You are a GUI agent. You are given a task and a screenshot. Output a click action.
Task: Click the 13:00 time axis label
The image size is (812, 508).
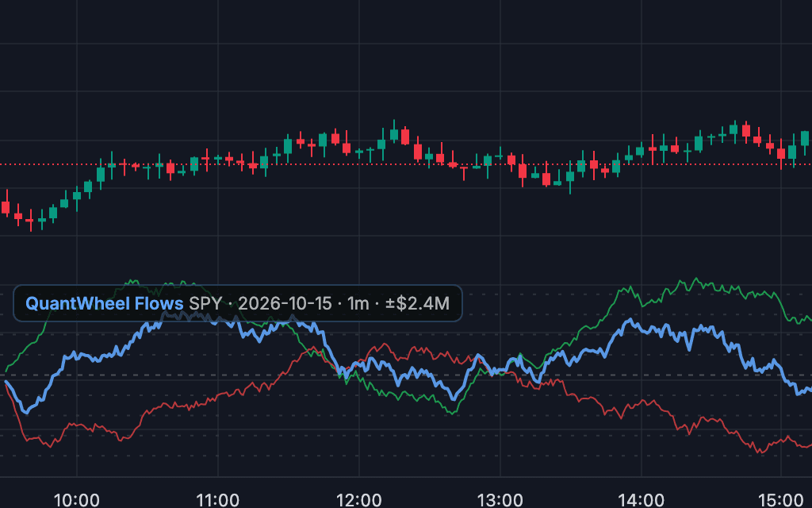pos(500,500)
